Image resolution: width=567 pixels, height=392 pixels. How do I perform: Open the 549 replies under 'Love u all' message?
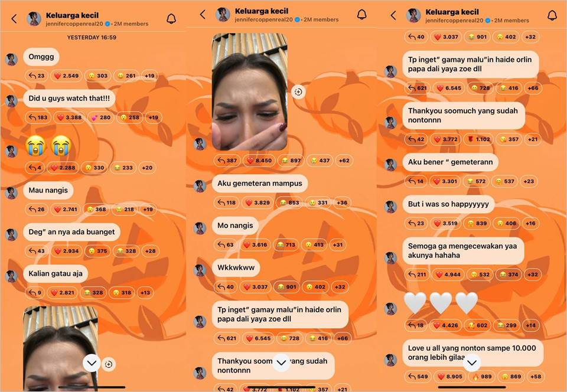pyautogui.click(x=418, y=377)
